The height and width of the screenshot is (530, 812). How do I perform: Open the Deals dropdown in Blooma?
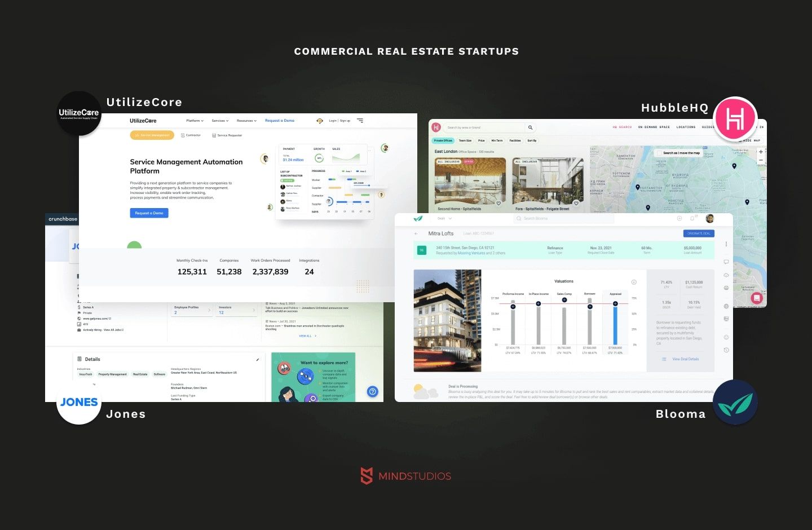445,219
